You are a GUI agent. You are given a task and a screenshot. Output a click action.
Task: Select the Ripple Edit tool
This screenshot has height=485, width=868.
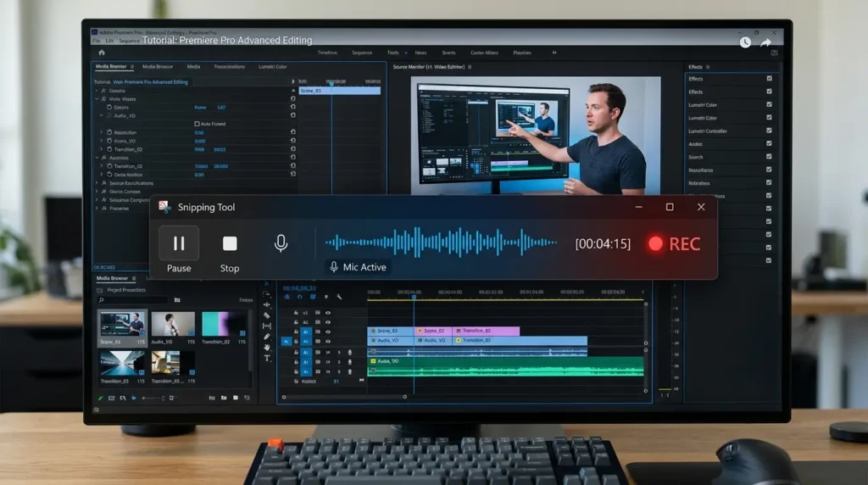(267, 305)
